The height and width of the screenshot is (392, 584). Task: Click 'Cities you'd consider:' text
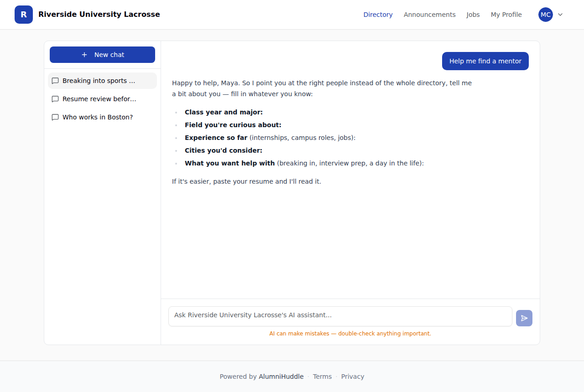tap(224, 150)
